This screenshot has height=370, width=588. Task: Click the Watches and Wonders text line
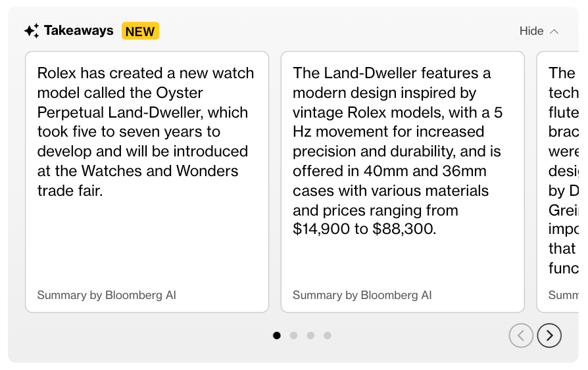click(x=137, y=171)
